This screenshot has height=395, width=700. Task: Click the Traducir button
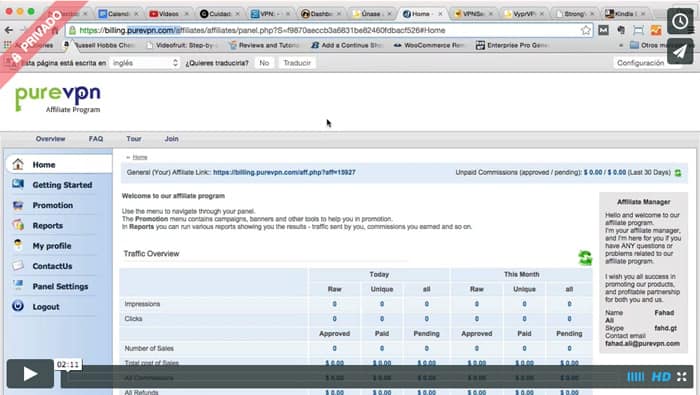[297, 63]
